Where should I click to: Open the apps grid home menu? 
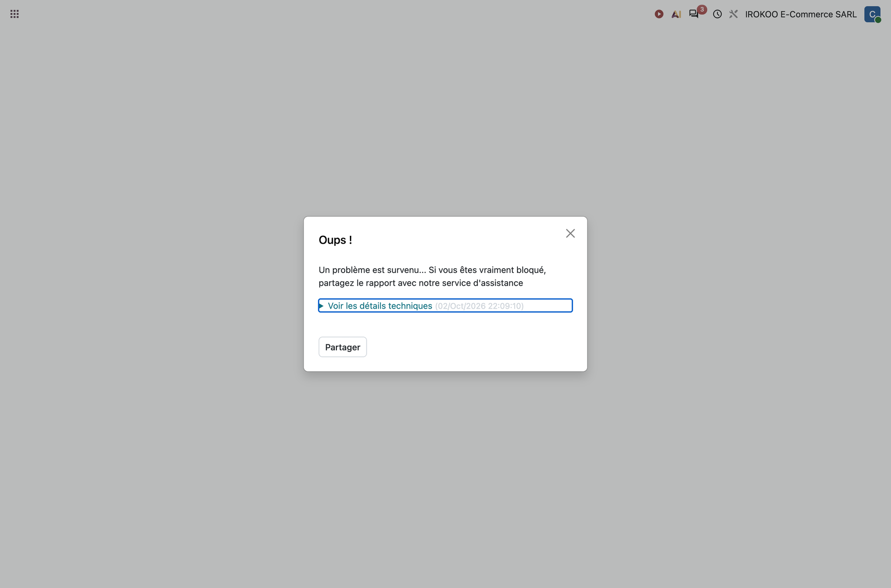(14, 14)
